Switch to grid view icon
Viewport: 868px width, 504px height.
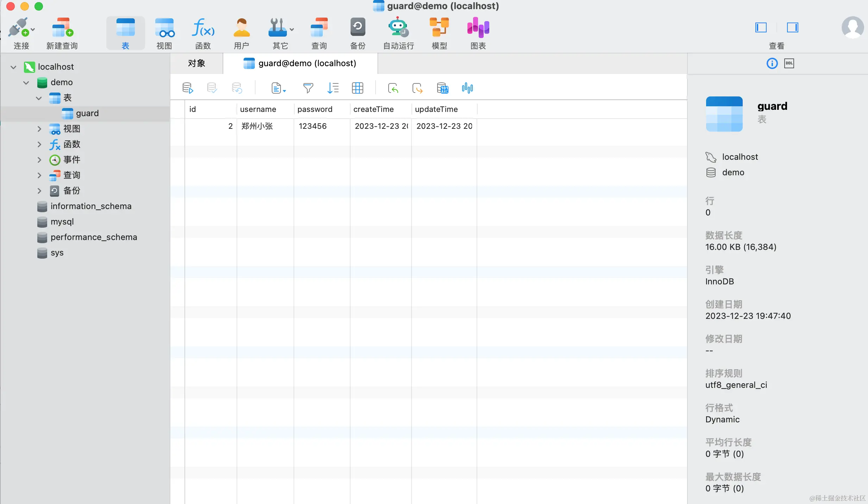357,88
